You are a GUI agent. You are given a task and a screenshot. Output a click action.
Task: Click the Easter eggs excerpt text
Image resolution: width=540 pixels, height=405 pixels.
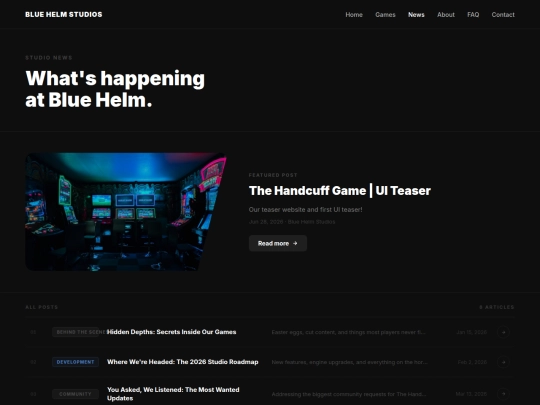349,332
